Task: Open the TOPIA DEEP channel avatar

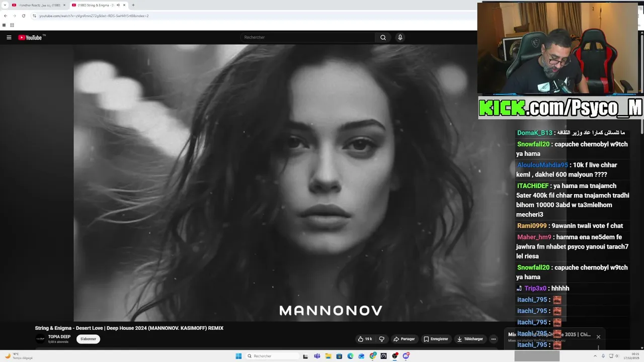Action: click(40, 339)
